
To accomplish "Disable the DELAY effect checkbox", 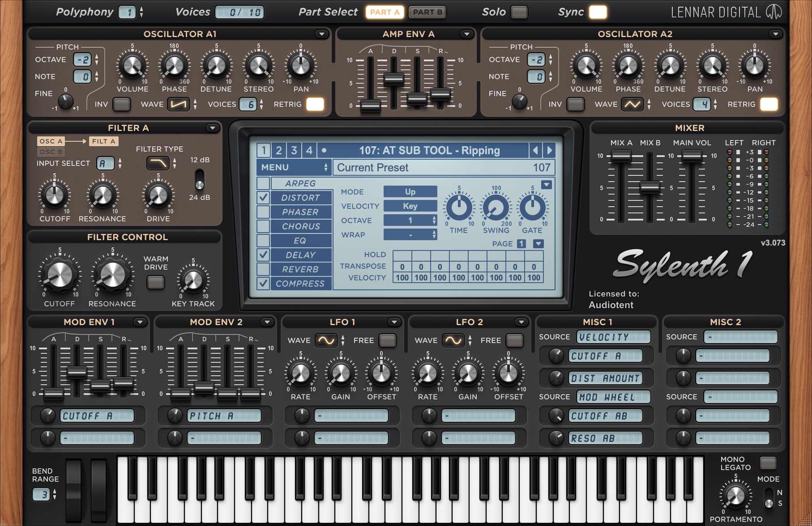I will (263, 255).
